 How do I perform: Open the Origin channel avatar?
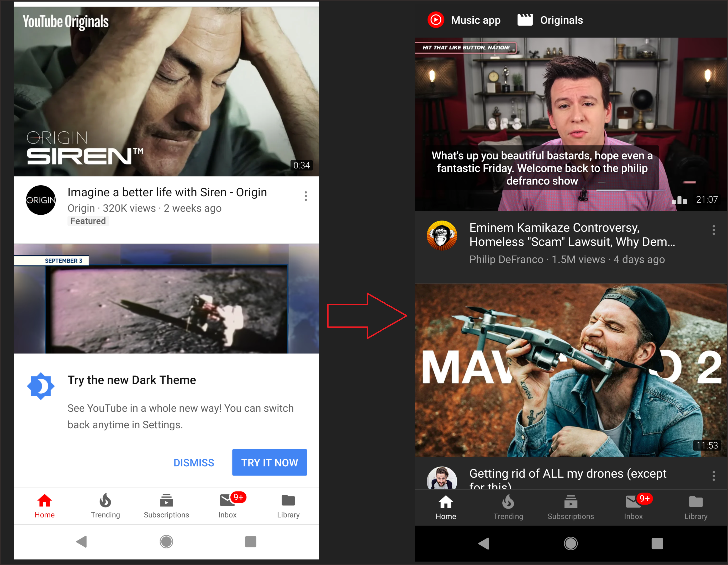(x=41, y=200)
